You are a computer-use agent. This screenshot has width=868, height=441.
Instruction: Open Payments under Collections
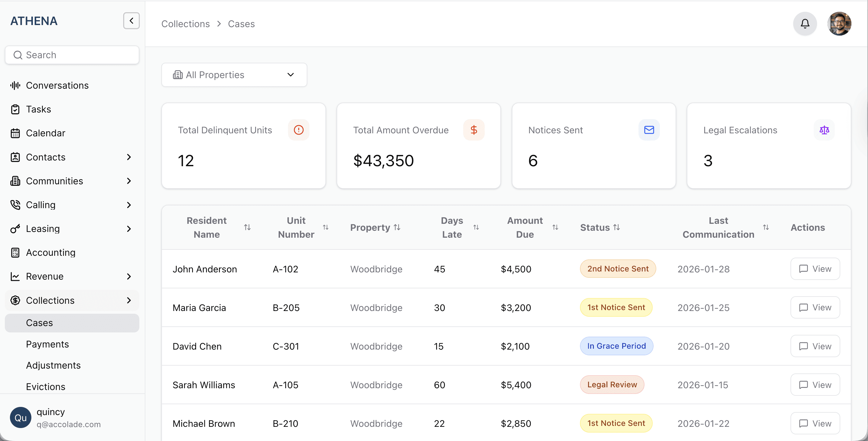coord(48,344)
